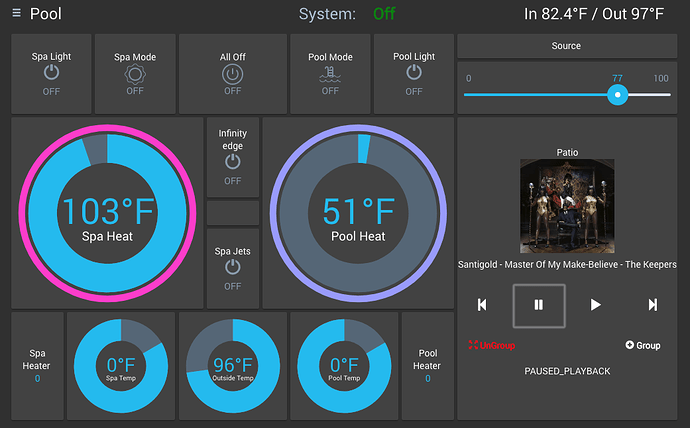Open the 51°F Pool Heat dial

[357, 212]
